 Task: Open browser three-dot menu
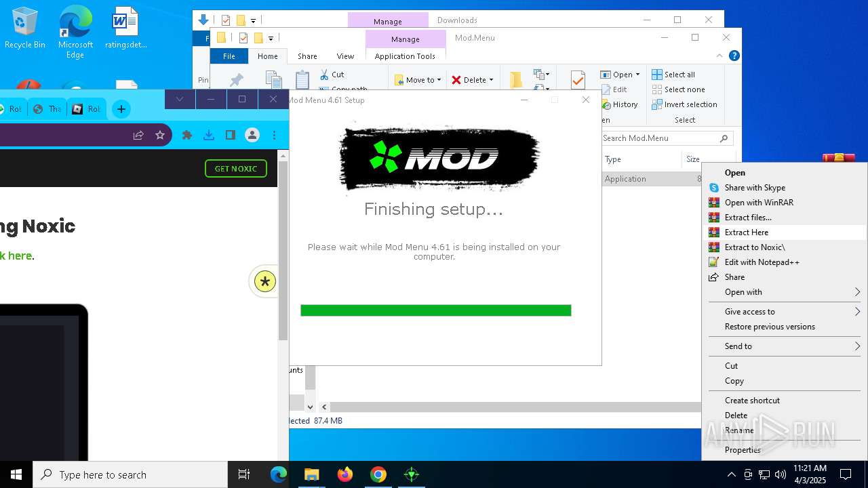point(274,135)
